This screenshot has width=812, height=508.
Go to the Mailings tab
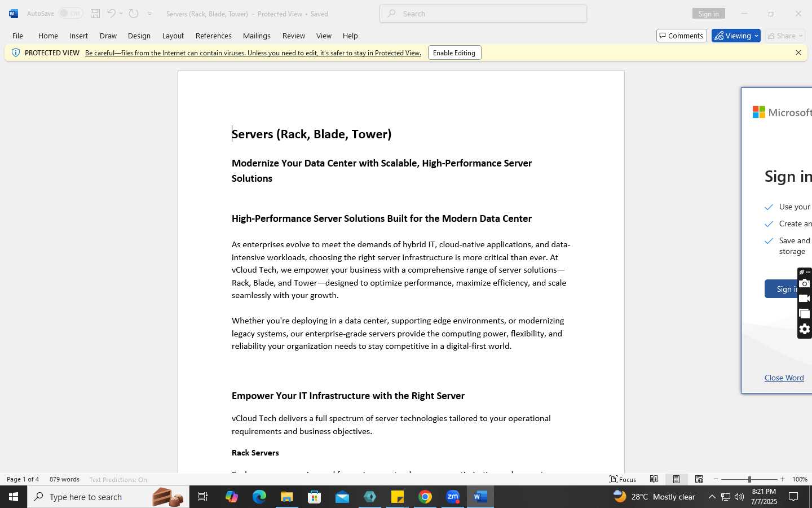click(x=257, y=36)
